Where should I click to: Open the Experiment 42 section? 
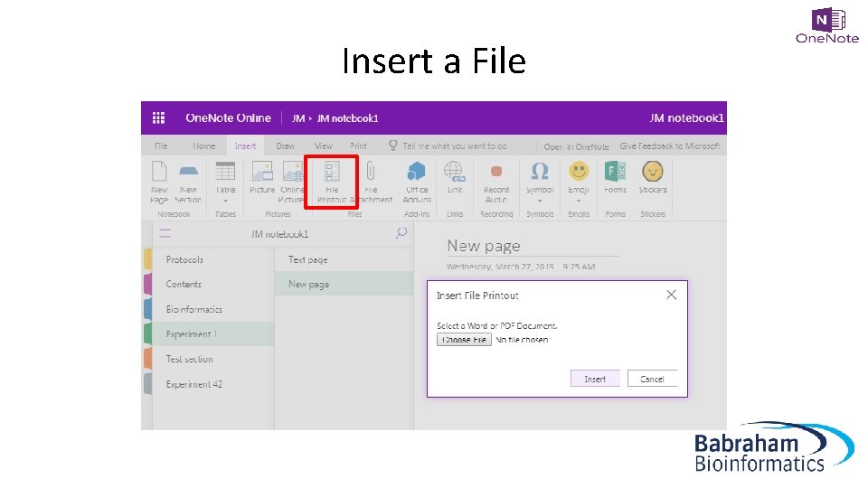tap(194, 384)
